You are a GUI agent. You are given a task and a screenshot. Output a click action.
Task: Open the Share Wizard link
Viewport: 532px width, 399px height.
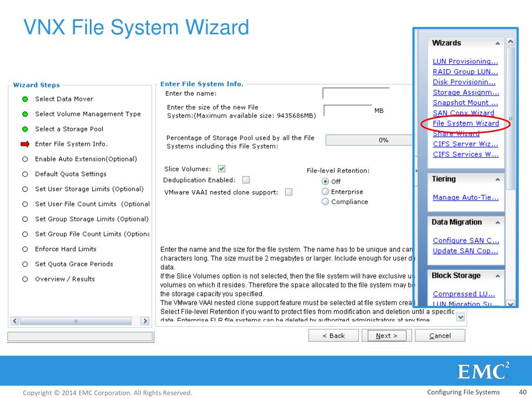coord(456,134)
